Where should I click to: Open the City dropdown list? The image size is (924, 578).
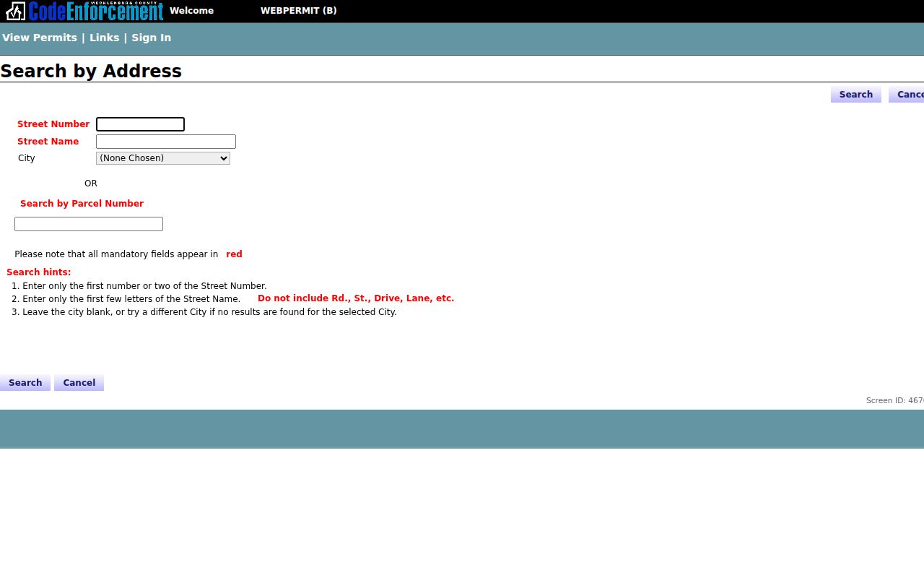pyautogui.click(x=163, y=158)
